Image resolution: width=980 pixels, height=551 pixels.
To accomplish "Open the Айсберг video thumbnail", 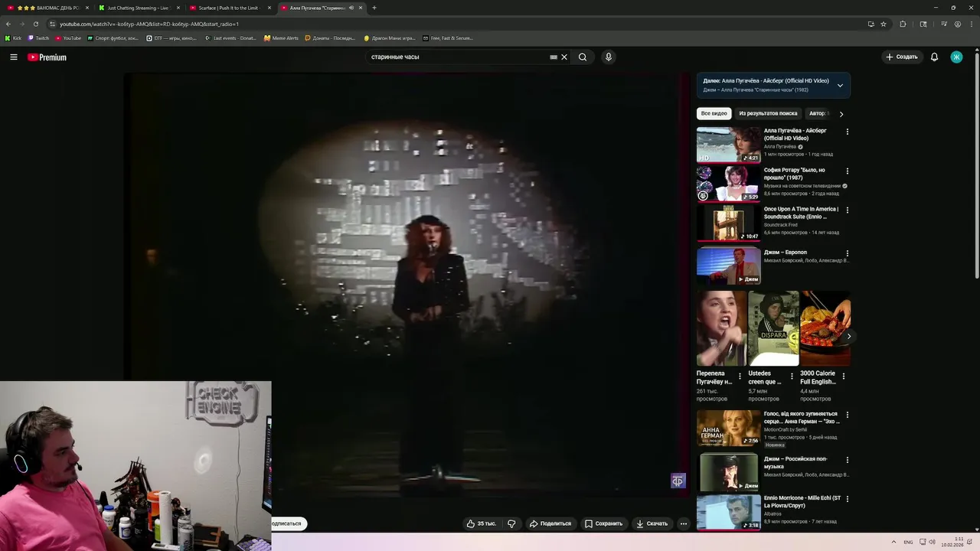I will pyautogui.click(x=728, y=145).
